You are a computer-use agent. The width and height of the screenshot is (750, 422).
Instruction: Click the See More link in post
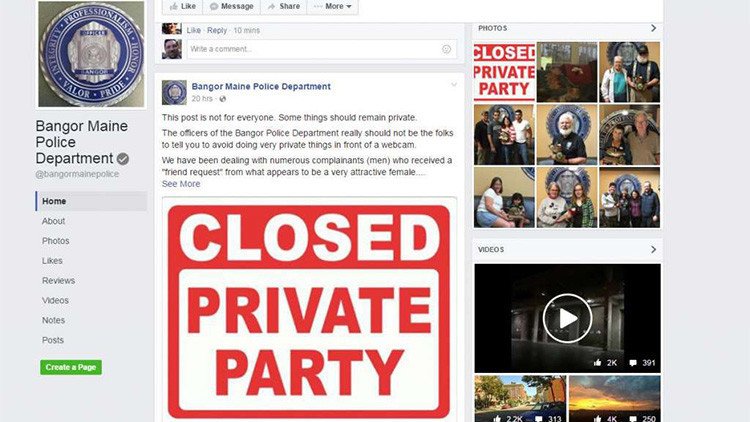(x=181, y=184)
